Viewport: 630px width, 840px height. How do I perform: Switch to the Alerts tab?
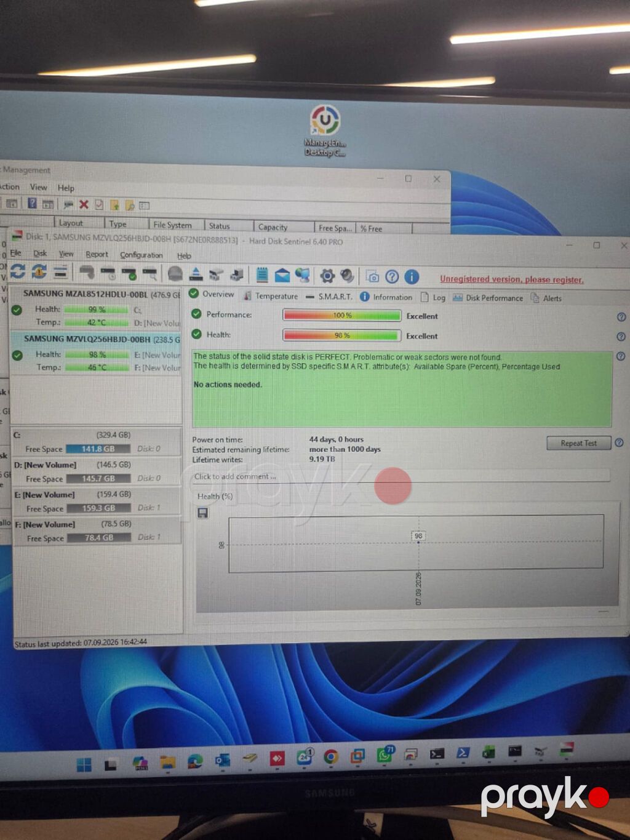[546, 298]
